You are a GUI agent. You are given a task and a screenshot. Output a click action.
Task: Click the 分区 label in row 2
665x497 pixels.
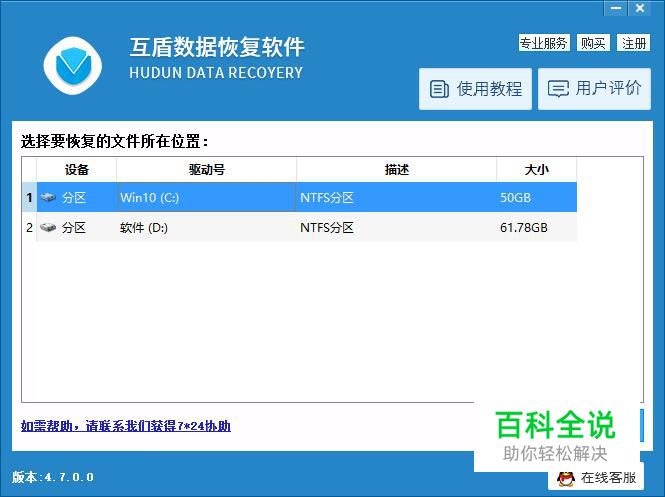tap(74, 227)
